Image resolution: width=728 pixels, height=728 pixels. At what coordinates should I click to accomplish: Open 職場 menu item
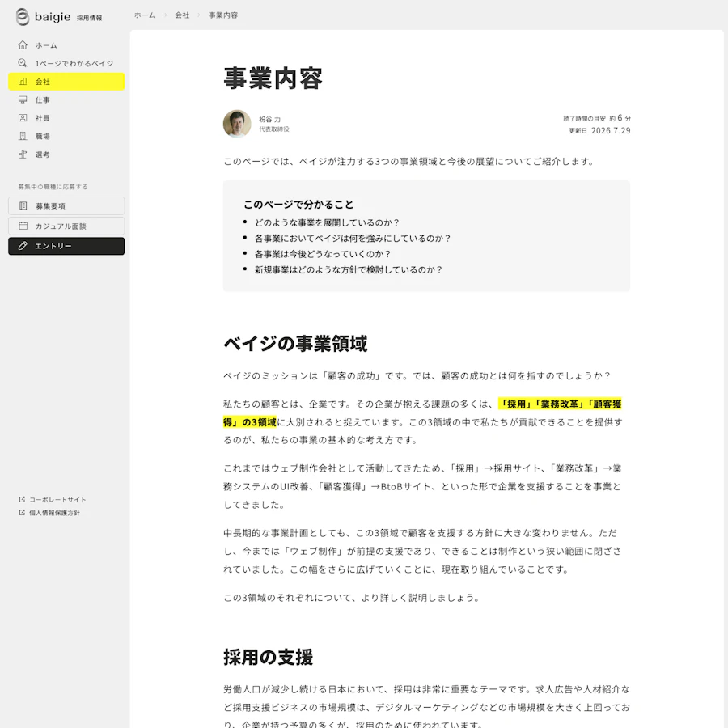coord(66,136)
